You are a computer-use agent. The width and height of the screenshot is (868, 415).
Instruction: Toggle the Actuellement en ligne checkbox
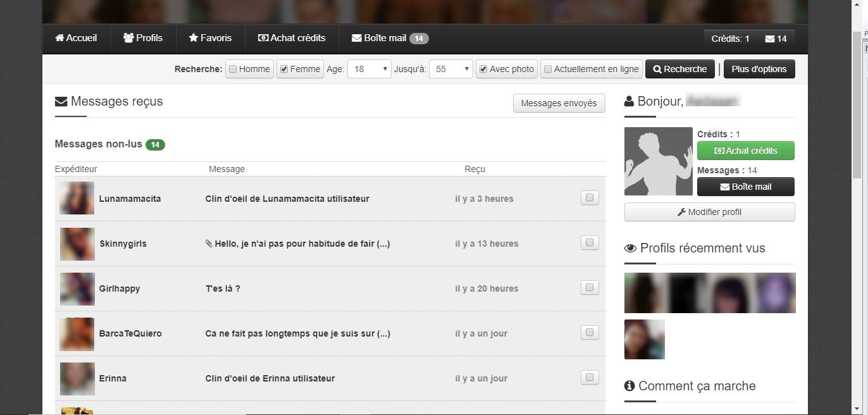(548, 69)
